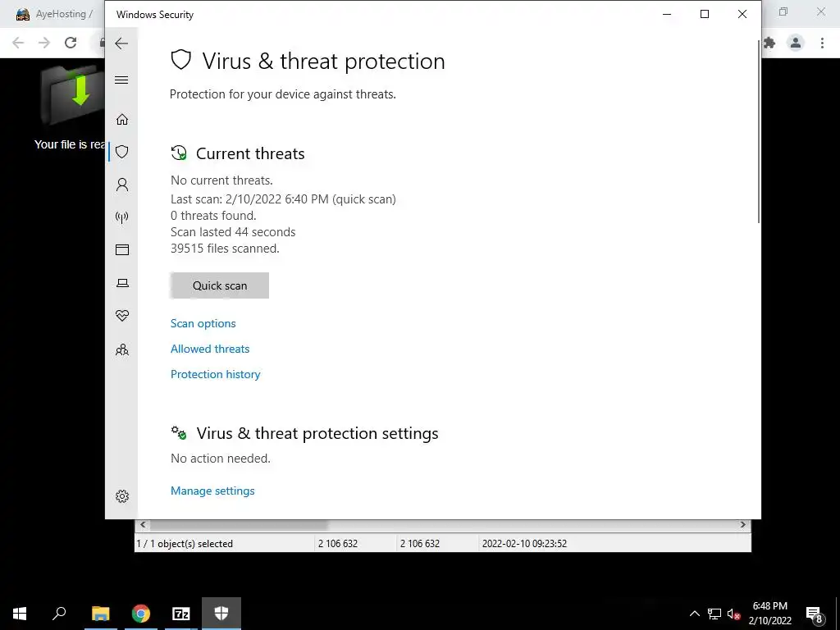840x630 pixels.
Task: Switch to Chrome in the taskbar
Action: coord(141,614)
